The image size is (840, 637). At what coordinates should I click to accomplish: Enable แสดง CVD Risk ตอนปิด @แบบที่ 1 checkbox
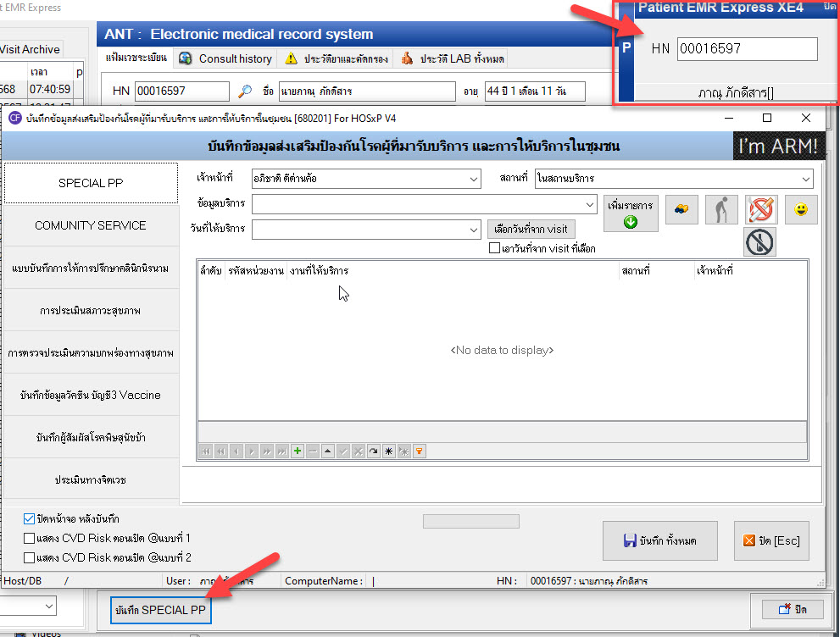(x=30, y=538)
